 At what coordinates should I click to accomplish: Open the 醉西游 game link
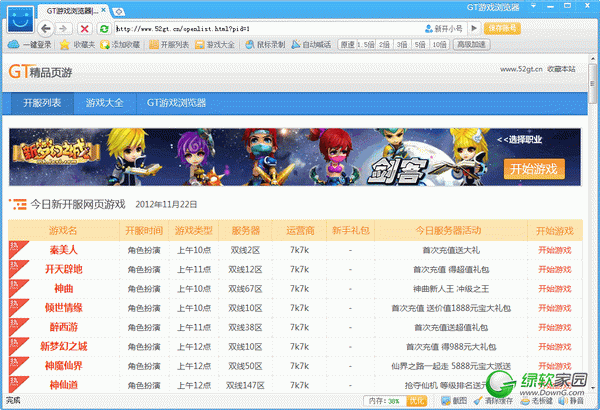[x=64, y=327]
